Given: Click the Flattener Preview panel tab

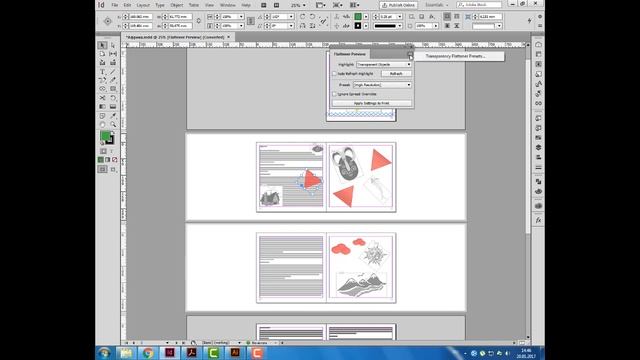Looking at the screenshot, I should coord(350,54).
